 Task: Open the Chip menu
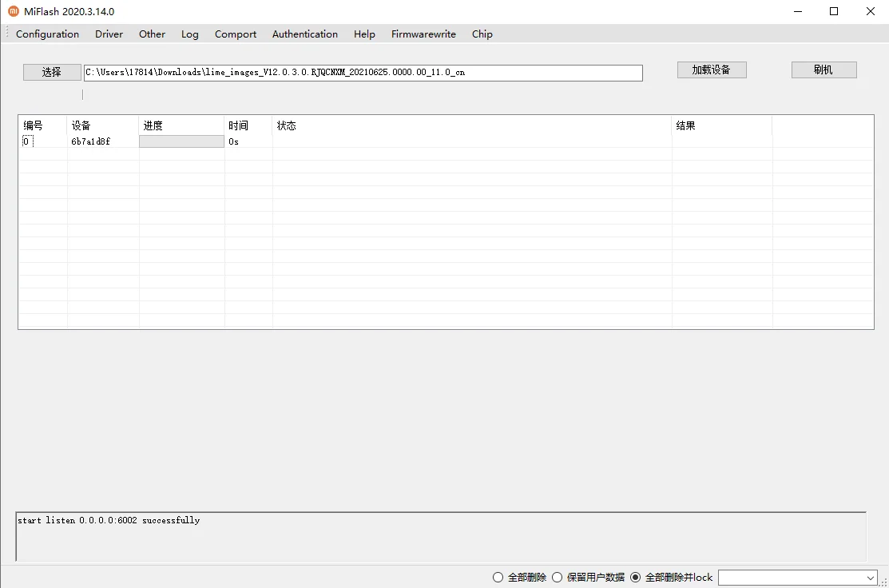pyautogui.click(x=482, y=34)
